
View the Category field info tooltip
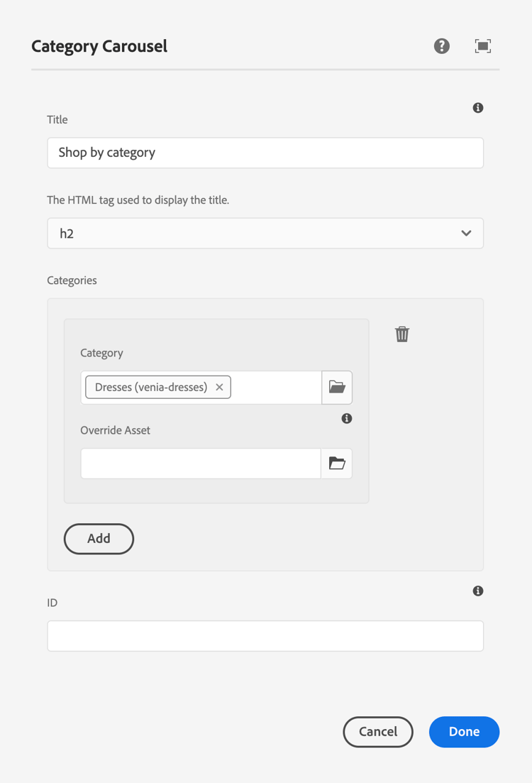coord(347,418)
